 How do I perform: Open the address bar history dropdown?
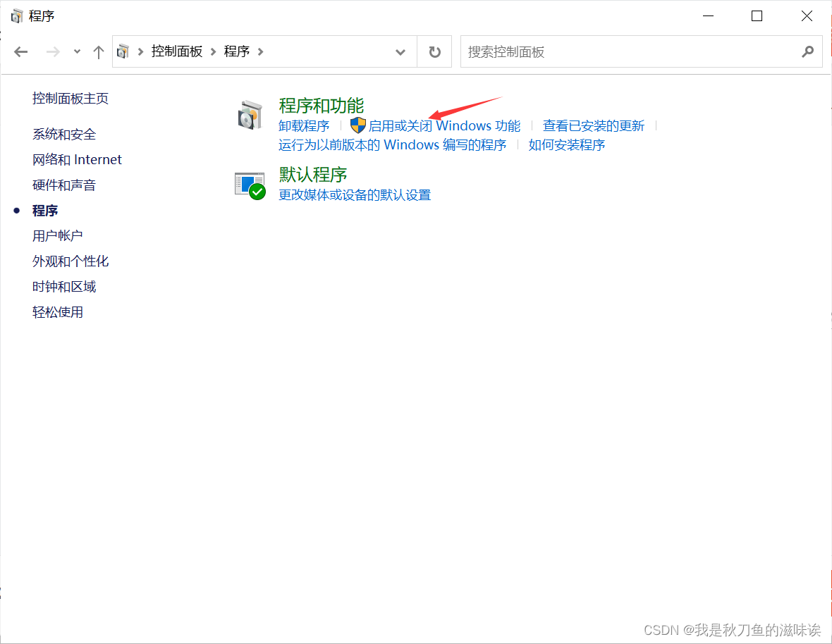coord(400,52)
